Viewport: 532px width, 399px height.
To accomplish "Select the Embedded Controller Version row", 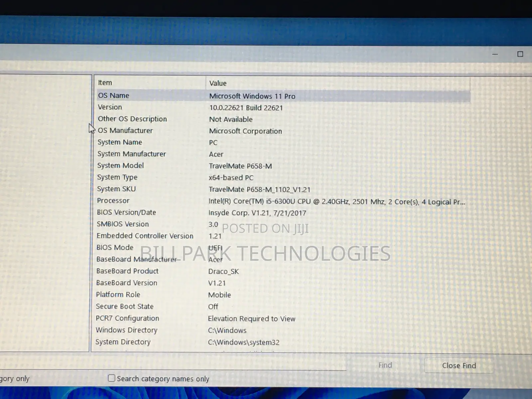I will point(283,236).
